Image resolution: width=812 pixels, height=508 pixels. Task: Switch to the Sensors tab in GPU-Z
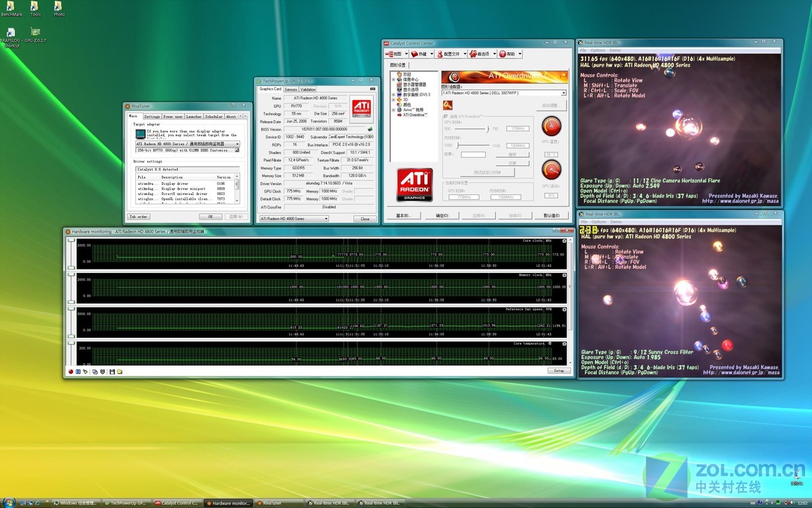tap(291, 89)
